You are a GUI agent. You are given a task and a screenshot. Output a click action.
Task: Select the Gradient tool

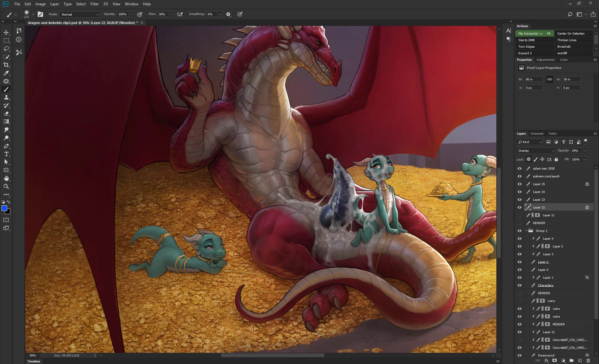click(x=6, y=122)
